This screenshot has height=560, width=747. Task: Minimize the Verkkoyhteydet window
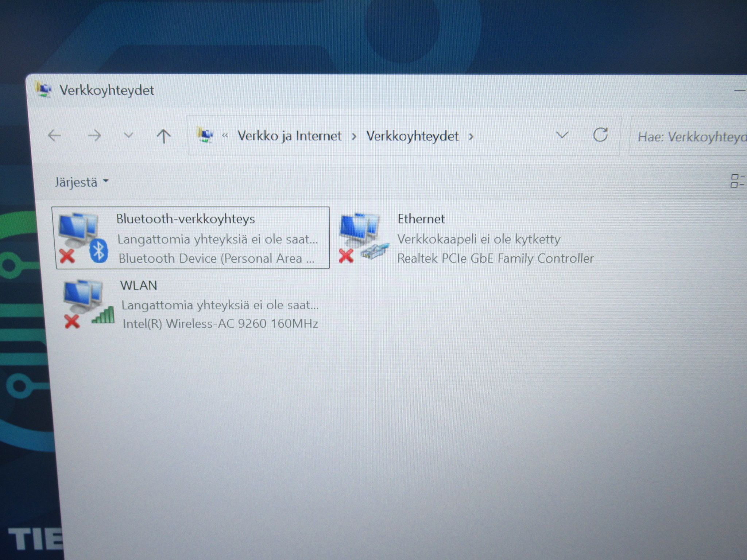click(x=740, y=90)
